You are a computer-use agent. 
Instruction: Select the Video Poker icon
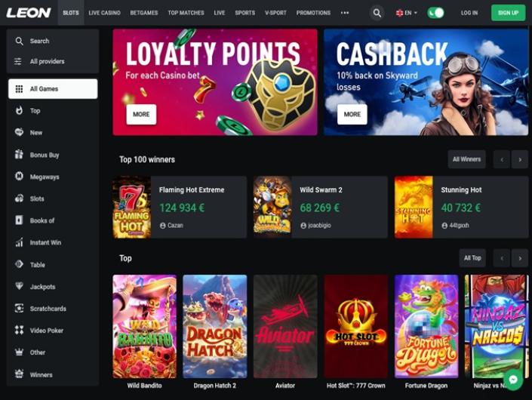pyautogui.click(x=19, y=330)
